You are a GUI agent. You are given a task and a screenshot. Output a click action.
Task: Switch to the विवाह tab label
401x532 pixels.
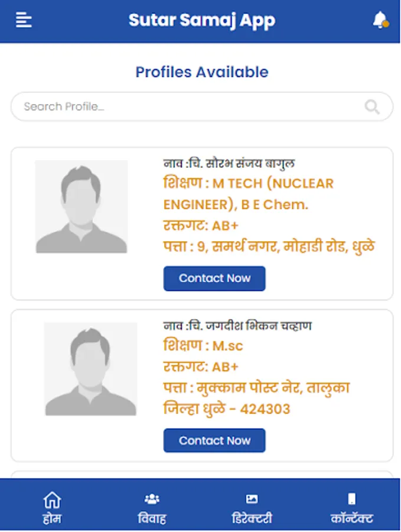pos(152,519)
